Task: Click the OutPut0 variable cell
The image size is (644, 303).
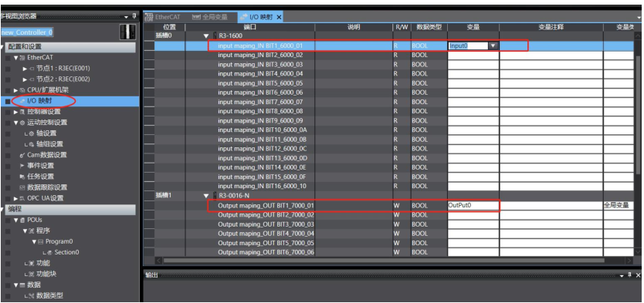Action: [473, 205]
